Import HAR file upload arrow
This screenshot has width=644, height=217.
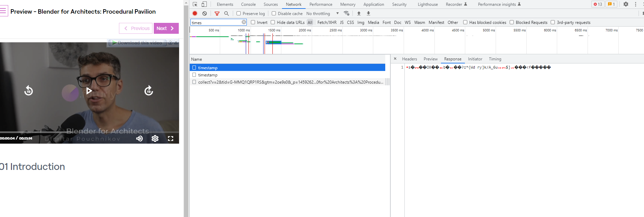tap(359, 13)
